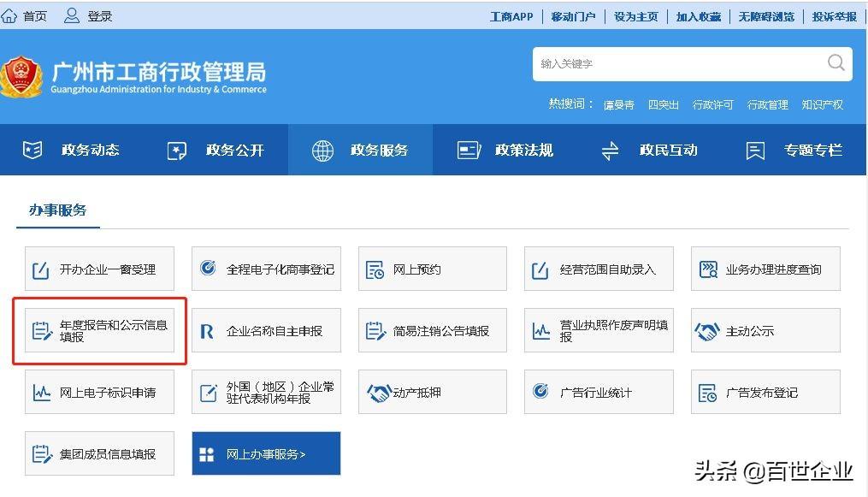Click the 政务动态 nav icon
Viewport: 868px width, 497px height.
tap(32, 150)
